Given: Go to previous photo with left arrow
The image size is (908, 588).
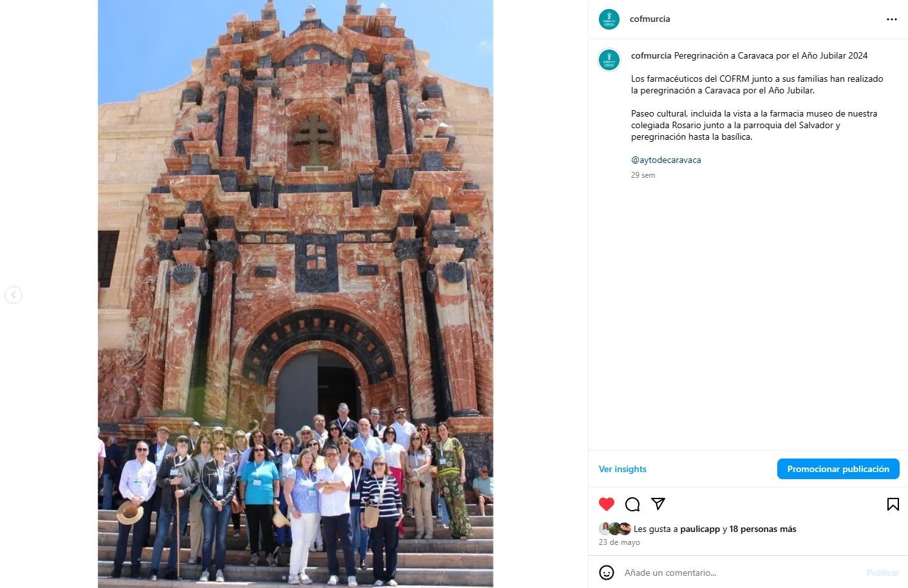Looking at the screenshot, I should point(14,295).
